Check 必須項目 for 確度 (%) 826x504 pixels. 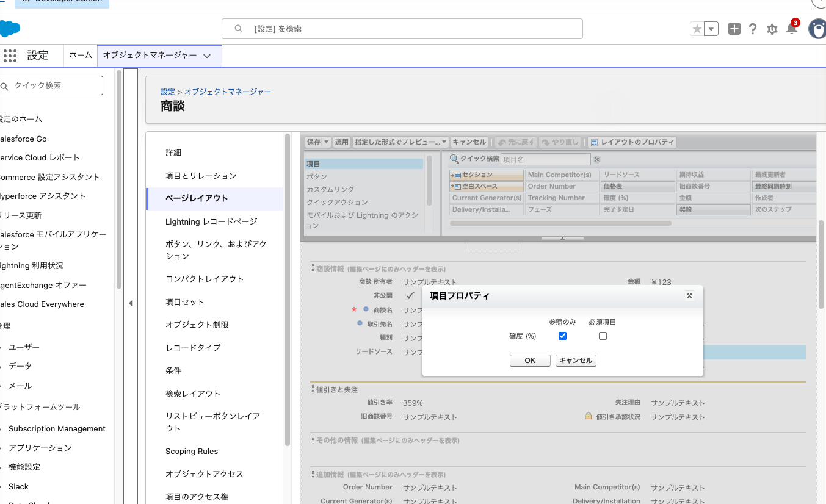tap(603, 336)
